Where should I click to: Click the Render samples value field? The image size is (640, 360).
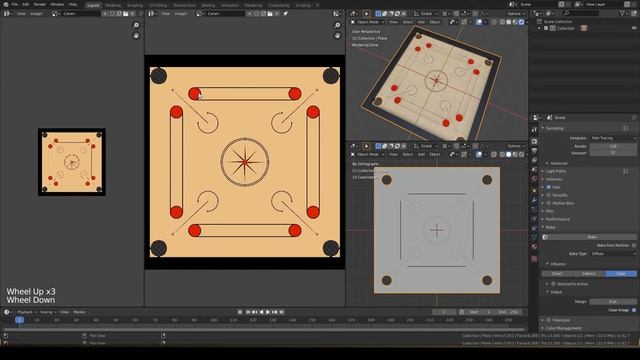click(x=613, y=146)
